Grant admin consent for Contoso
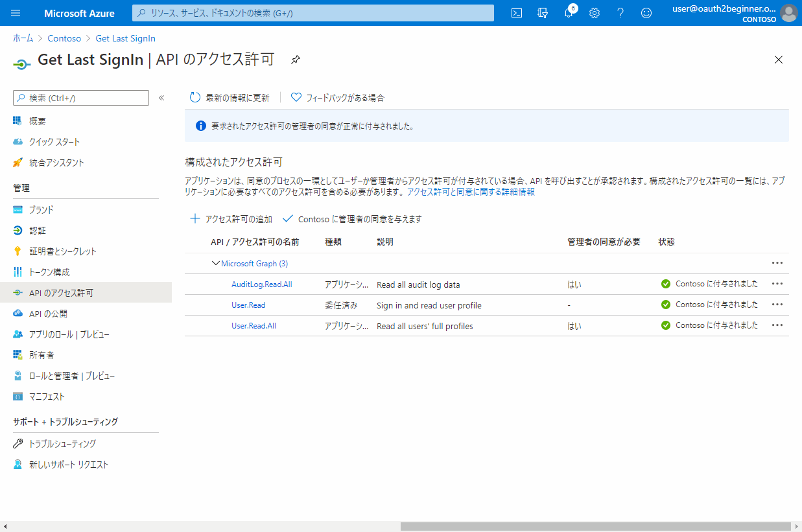The height and width of the screenshot is (532, 802). pos(352,219)
